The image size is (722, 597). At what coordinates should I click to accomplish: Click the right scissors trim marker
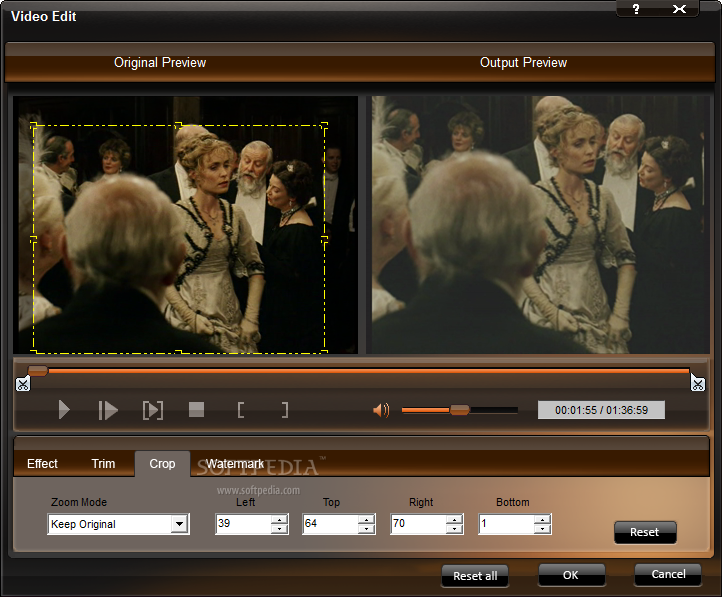(x=698, y=383)
